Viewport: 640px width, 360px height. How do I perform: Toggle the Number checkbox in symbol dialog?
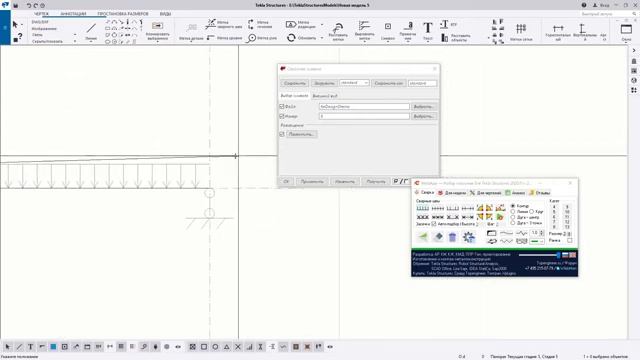click(282, 116)
